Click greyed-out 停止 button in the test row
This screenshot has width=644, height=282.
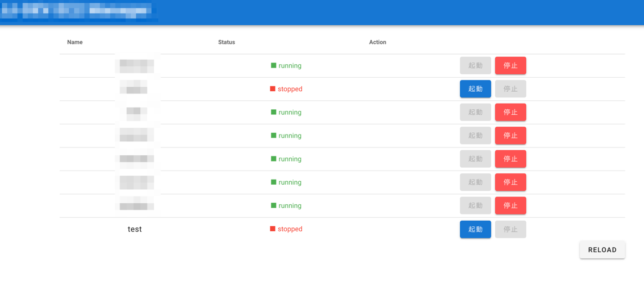pos(510,229)
